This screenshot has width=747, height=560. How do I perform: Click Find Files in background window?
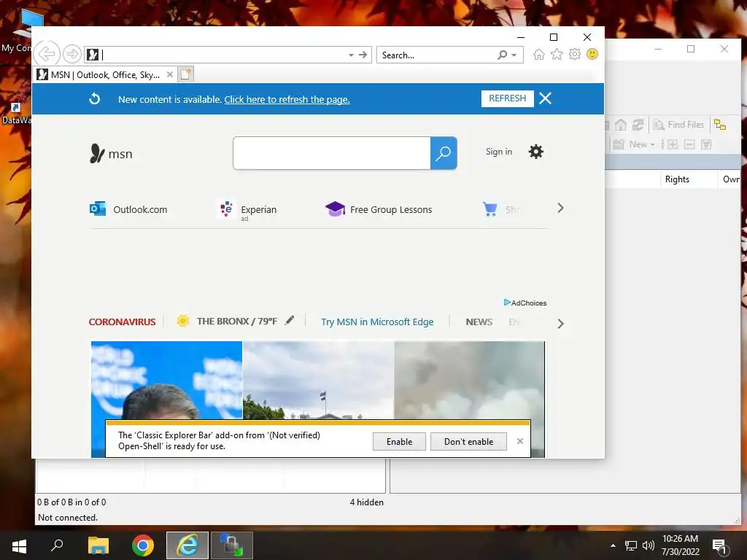(x=678, y=125)
